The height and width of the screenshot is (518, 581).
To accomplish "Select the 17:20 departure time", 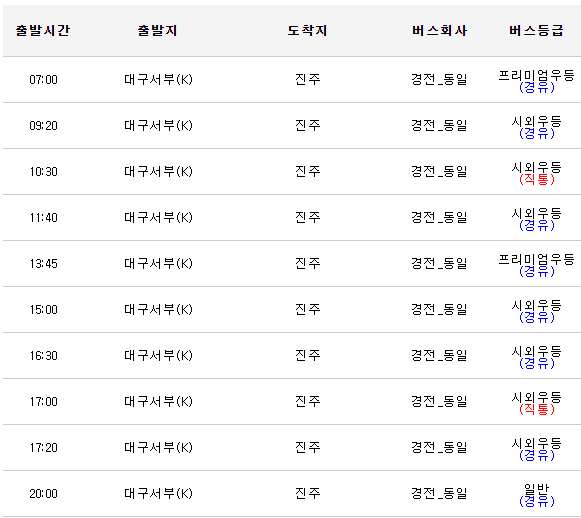I will tap(43, 448).
